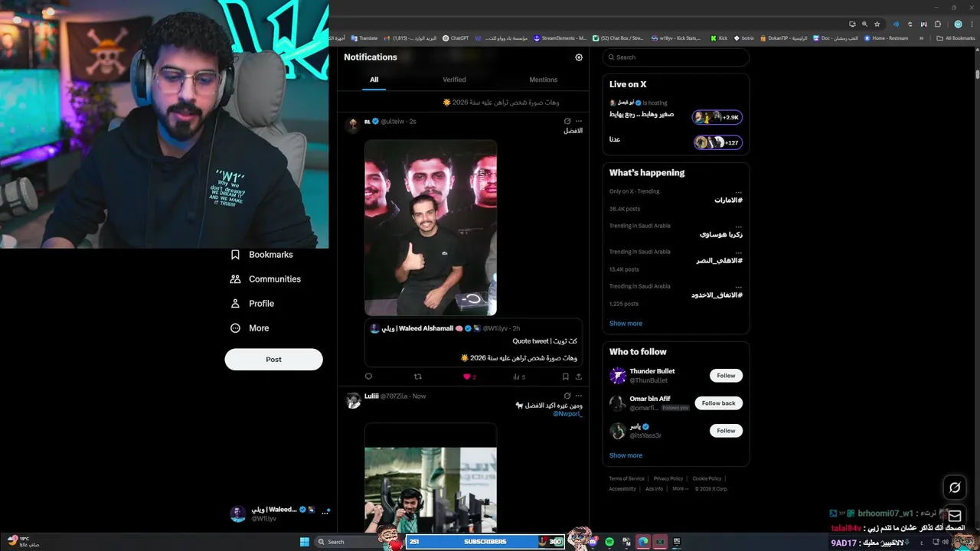The height and width of the screenshot is (551, 980).
Task: Join the +127 live space
Action: (717, 142)
